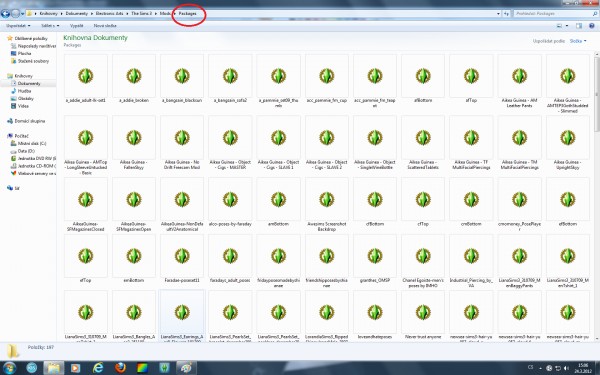Select Aikea Guinea FallenSkyy package
Image resolution: width=600 pixels, height=375 pixels.
134,143
